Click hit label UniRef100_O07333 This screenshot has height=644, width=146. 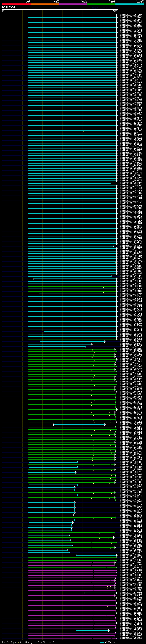coord(131,357)
